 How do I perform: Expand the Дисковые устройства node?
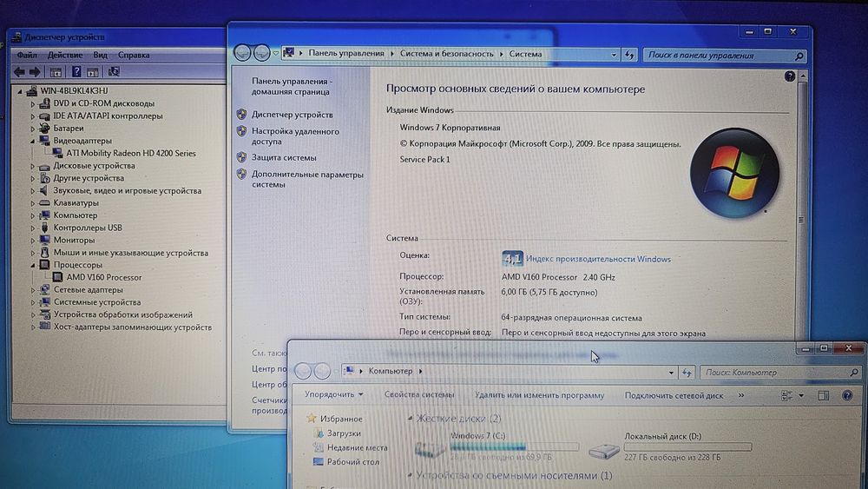33,166
